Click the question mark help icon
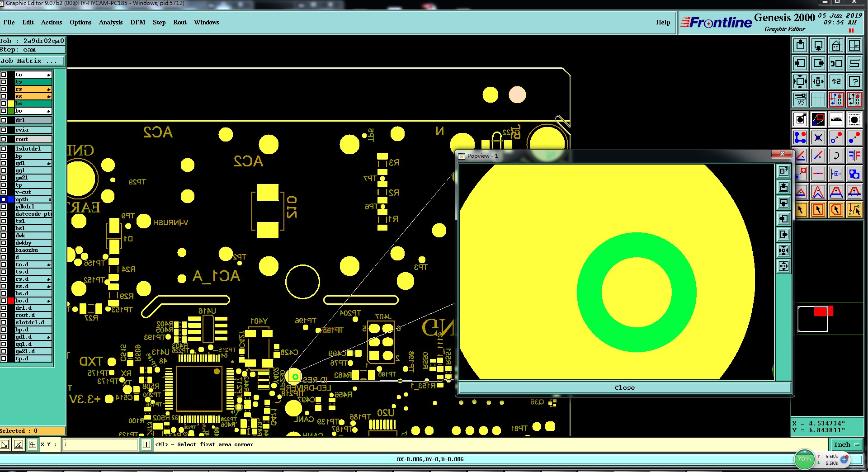The width and height of the screenshot is (868, 472). click(x=854, y=81)
